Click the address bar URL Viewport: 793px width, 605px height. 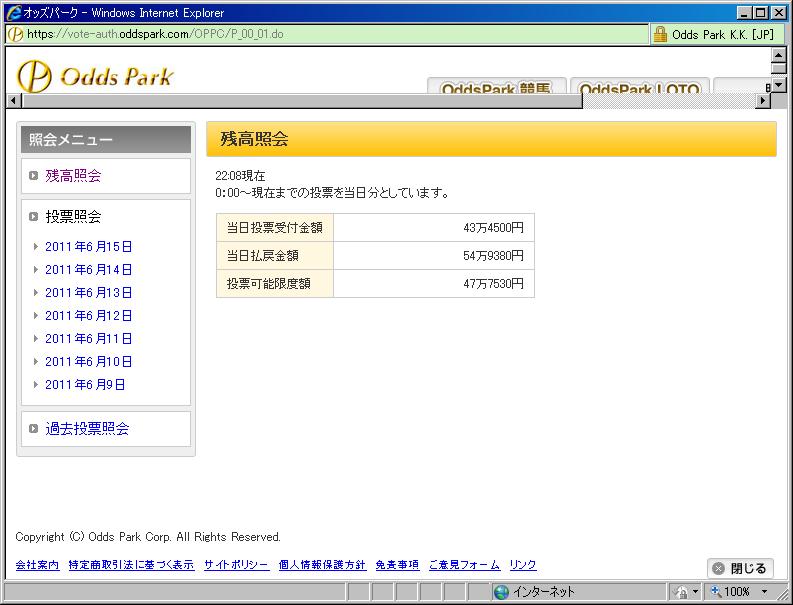pos(155,34)
